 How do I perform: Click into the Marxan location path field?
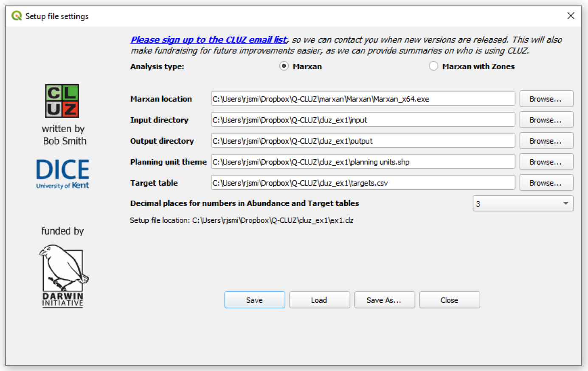[363, 99]
